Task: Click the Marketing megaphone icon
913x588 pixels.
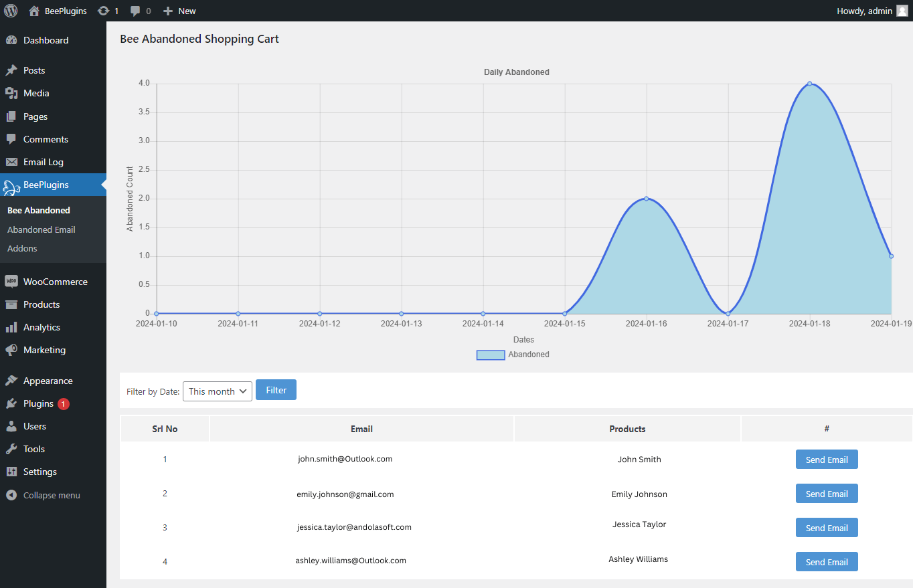Action: point(11,350)
